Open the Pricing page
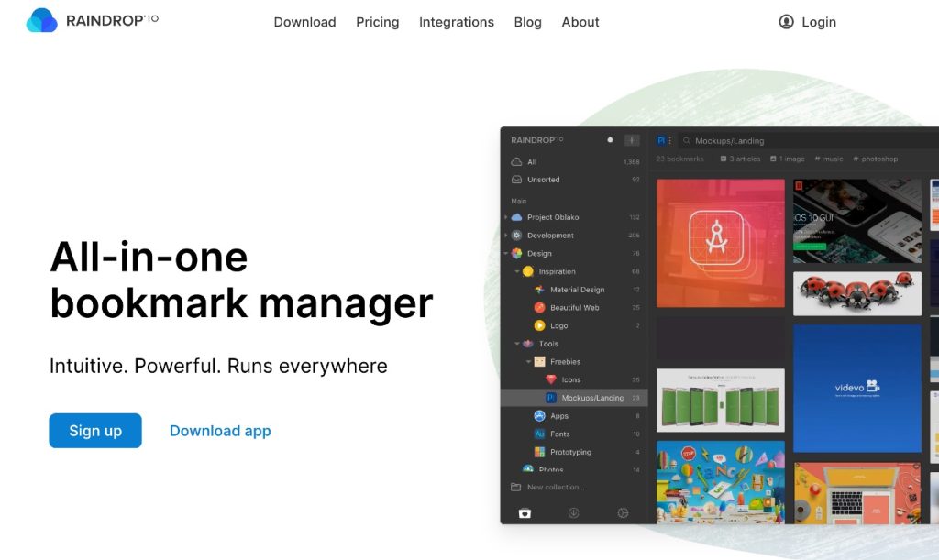This screenshot has height=560, width=939. pyautogui.click(x=377, y=22)
